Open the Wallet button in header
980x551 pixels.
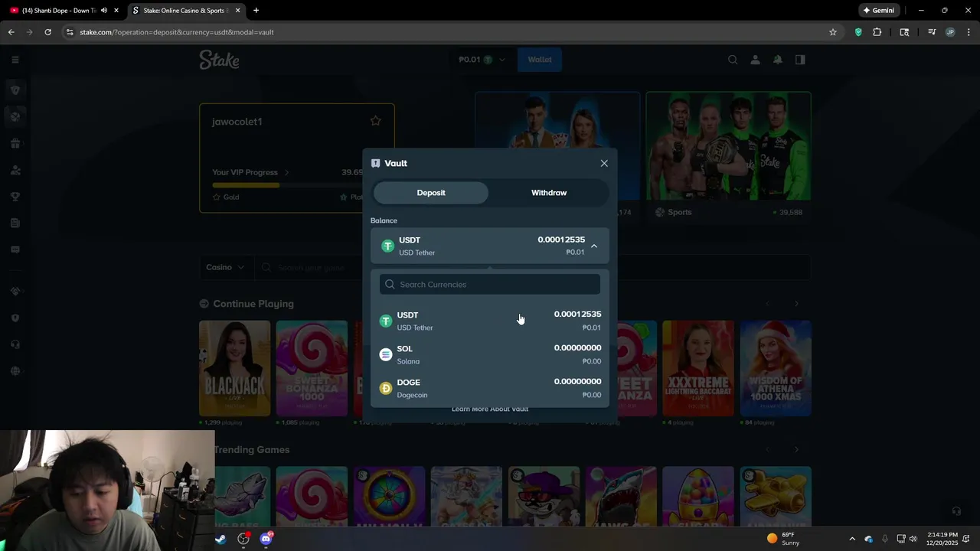pyautogui.click(x=540, y=60)
